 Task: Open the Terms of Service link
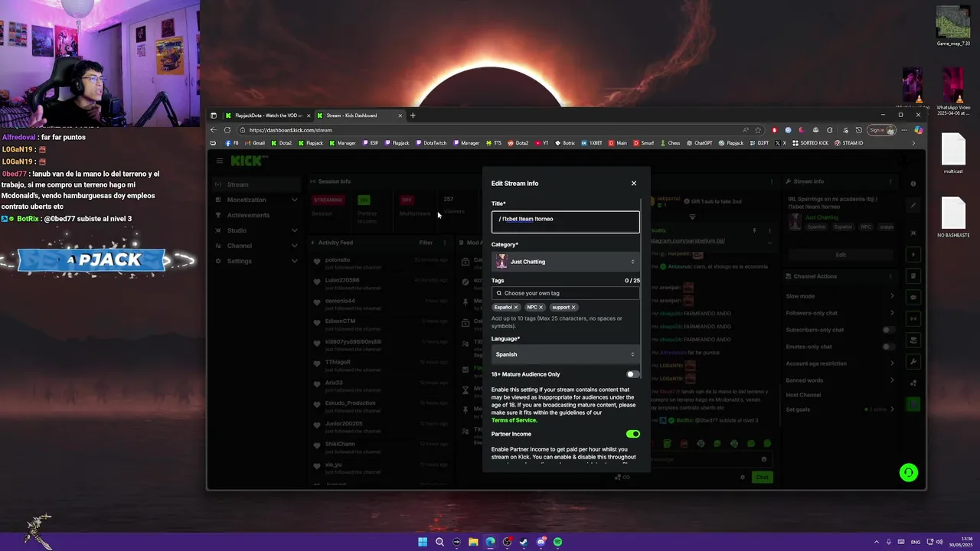pos(514,420)
